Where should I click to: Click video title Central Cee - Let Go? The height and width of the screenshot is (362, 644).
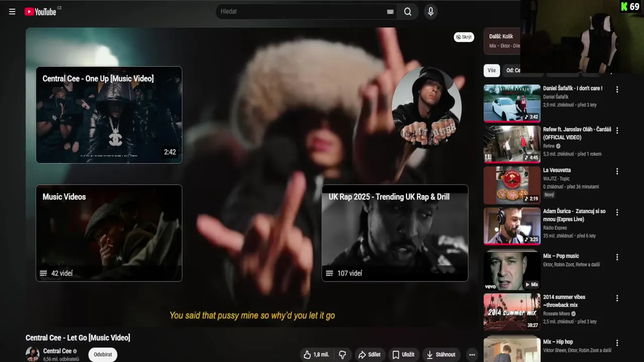pos(78,338)
